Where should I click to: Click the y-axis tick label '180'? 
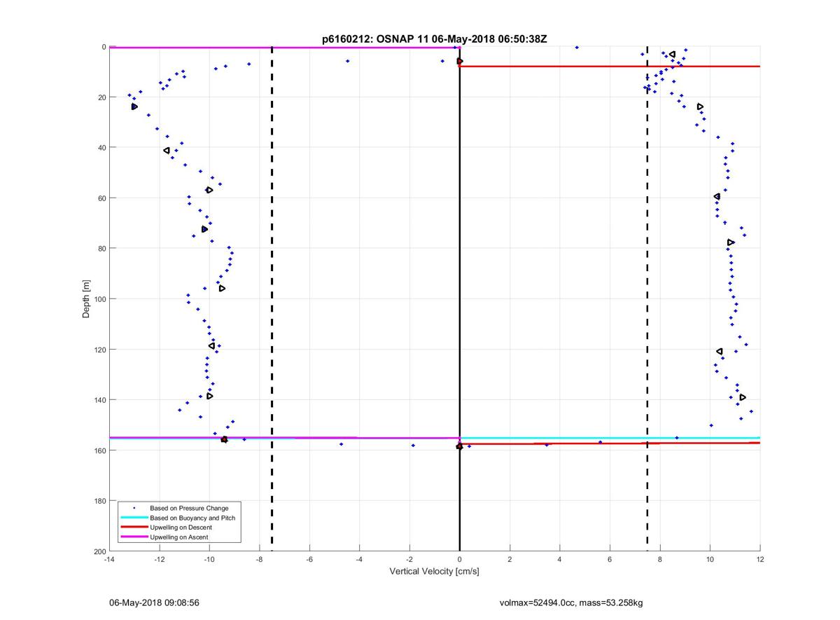coord(99,501)
